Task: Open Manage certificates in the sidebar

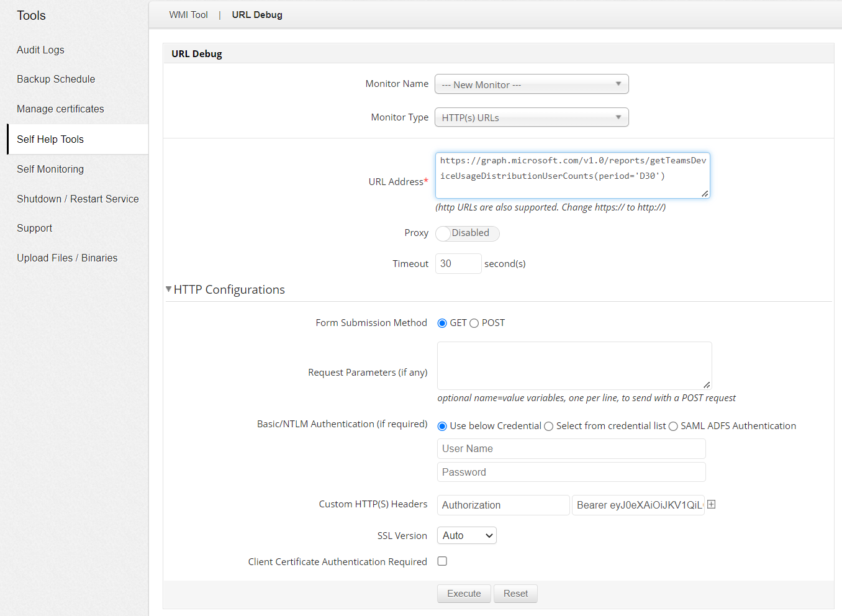Action: [x=60, y=109]
